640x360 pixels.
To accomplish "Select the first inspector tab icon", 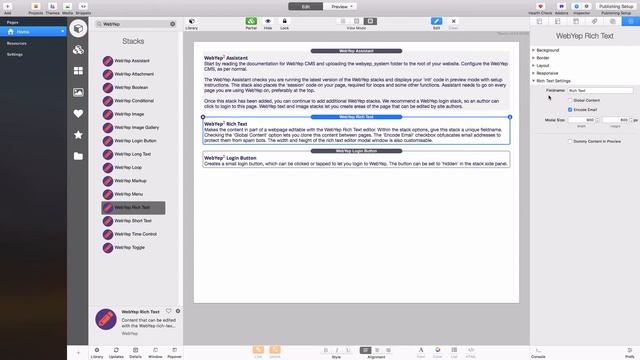I will (539, 21).
